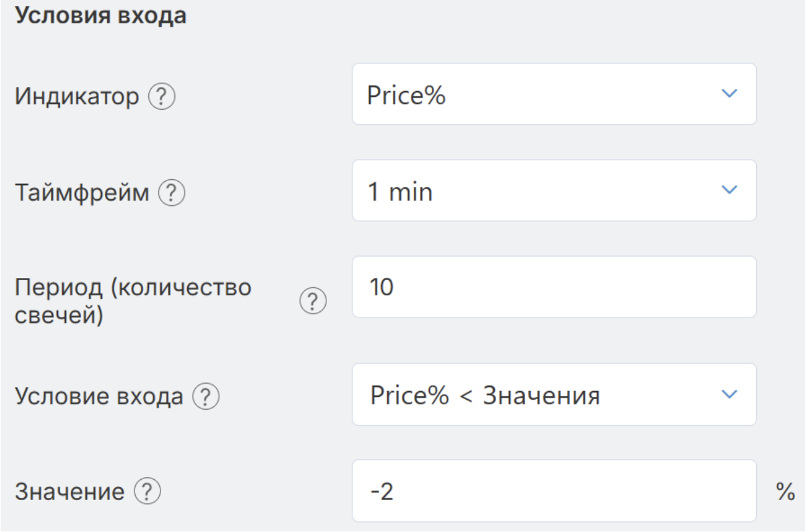805x532 pixels.
Task: Click the chevron arrow in the 1 min field
Action: [x=729, y=190]
